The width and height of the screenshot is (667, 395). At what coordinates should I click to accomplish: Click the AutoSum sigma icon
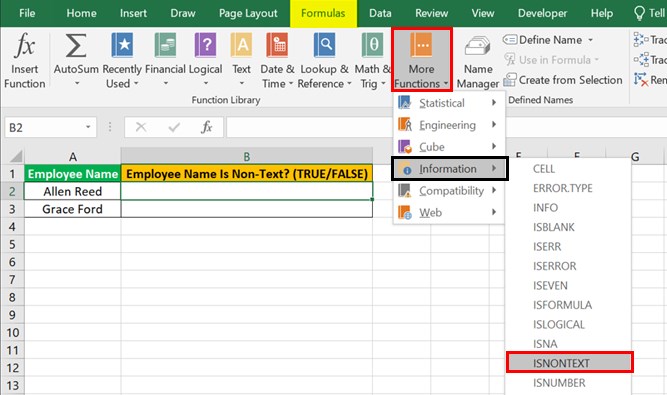pyautogui.click(x=76, y=46)
